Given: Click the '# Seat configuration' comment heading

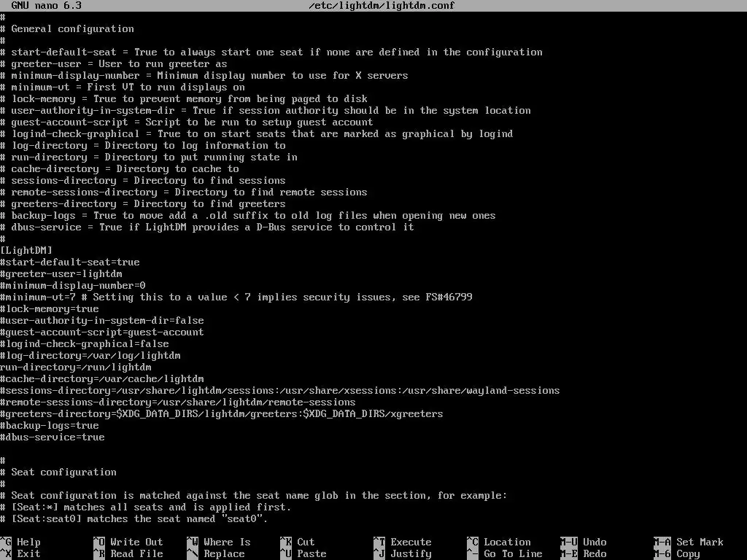Looking at the screenshot, I should point(58,472).
